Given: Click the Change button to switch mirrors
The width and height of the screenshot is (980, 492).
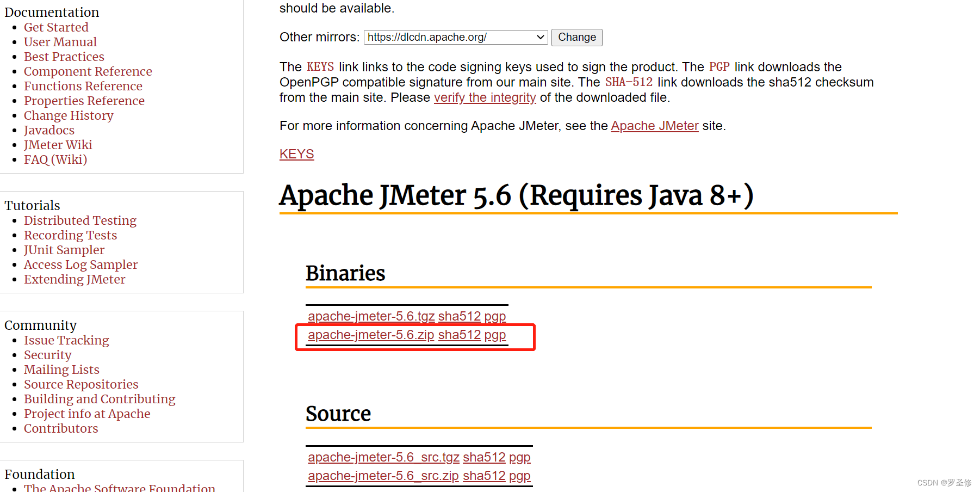Looking at the screenshot, I should [576, 37].
